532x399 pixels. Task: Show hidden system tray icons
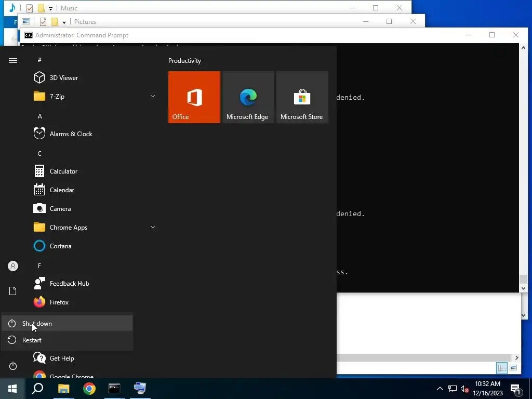440,389
